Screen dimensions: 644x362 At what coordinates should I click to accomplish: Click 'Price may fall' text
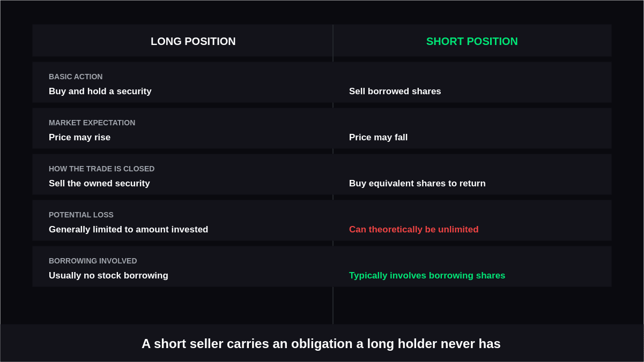click(378, 138)
